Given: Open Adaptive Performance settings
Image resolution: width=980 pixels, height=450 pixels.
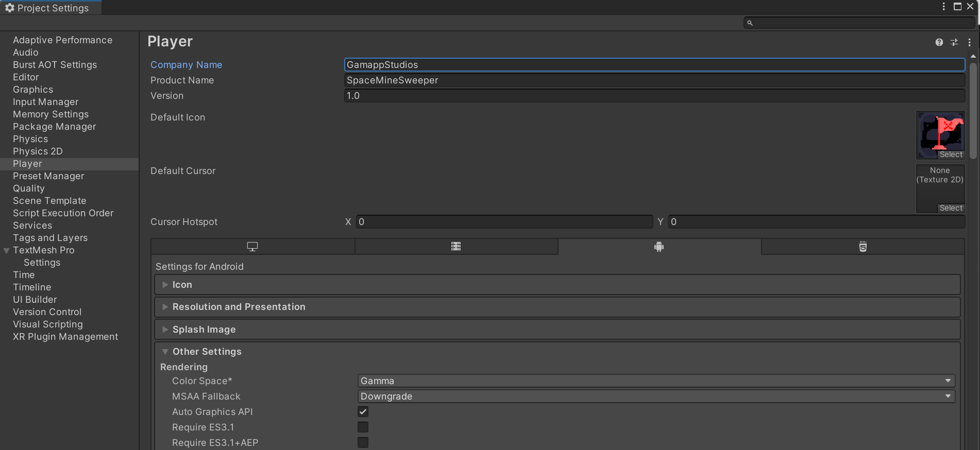Looking at the screenshot, I should (x=62, y=40).
